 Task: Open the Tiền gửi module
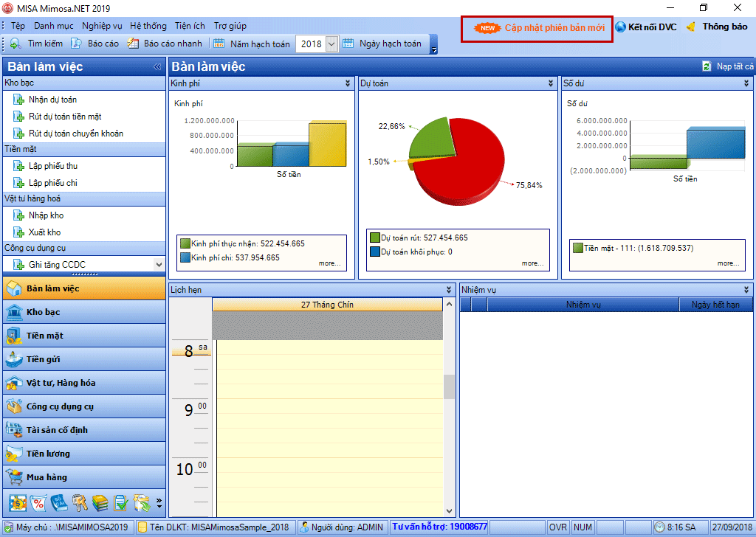[84, 359]
